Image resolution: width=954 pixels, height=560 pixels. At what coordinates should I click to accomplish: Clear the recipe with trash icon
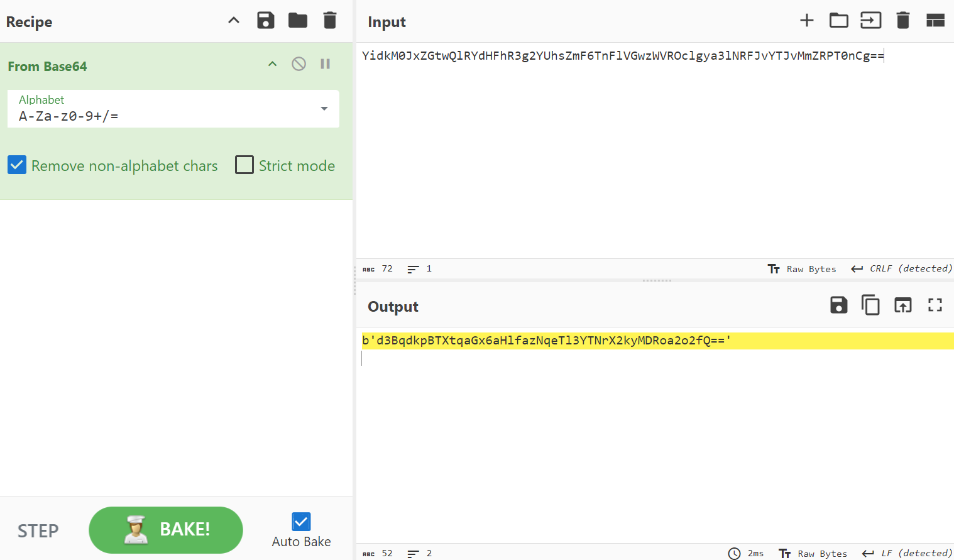[329, 21]
